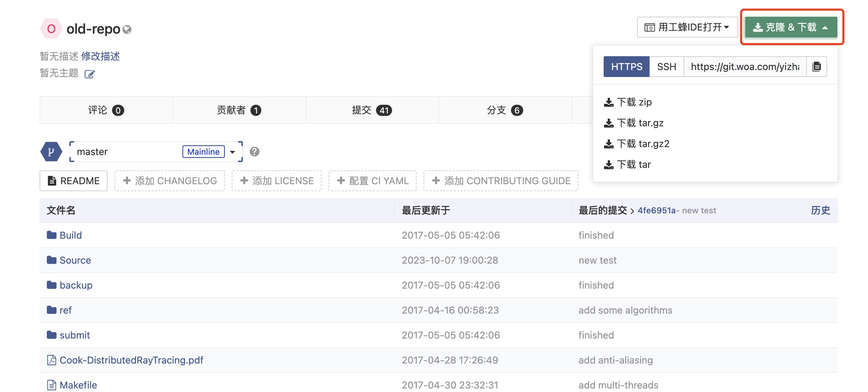Open the 用工蜂IDE打开 dropdown

(687, 27)
